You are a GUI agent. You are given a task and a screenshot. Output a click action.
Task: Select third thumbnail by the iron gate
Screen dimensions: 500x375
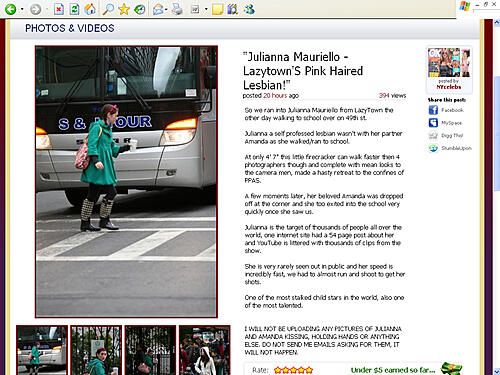150,350
